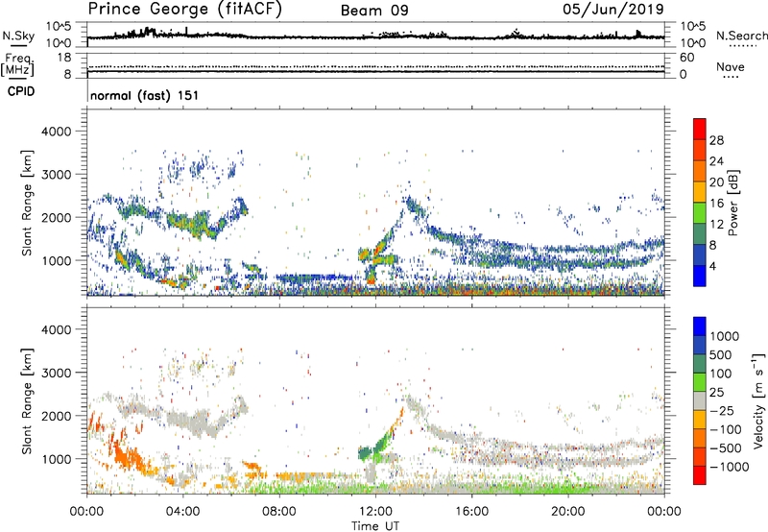The height and width of the screenshot is (532, 768).
Task: Click the '-25' velocity colorbar value
Action: click(x=721, y=410)
